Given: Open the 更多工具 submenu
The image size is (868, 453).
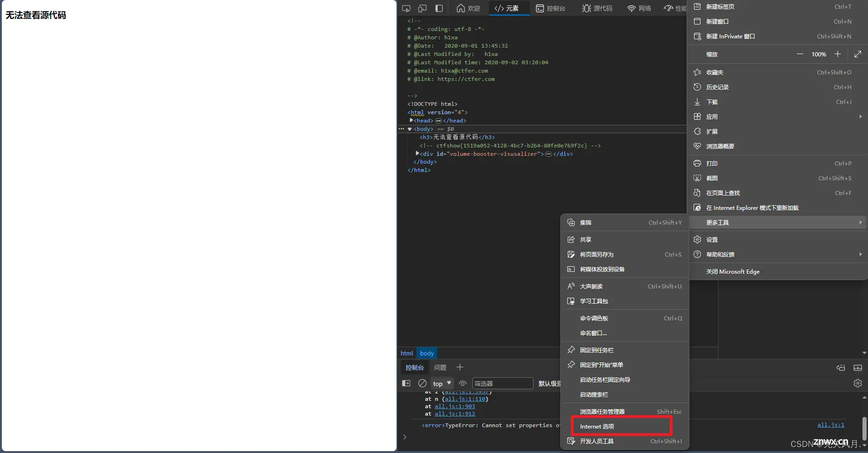Looking at the screenshot, I should [777, 222].
